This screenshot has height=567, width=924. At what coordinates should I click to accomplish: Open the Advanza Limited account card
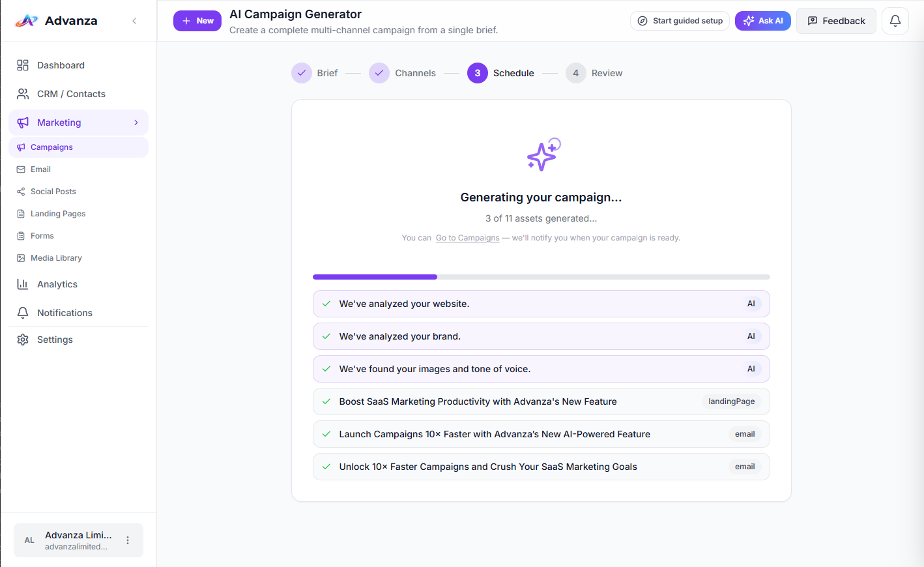coord(78,540)
